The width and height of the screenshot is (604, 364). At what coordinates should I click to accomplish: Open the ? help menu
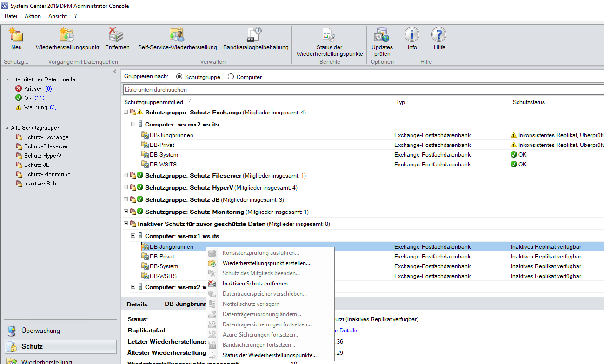(75, 16)
